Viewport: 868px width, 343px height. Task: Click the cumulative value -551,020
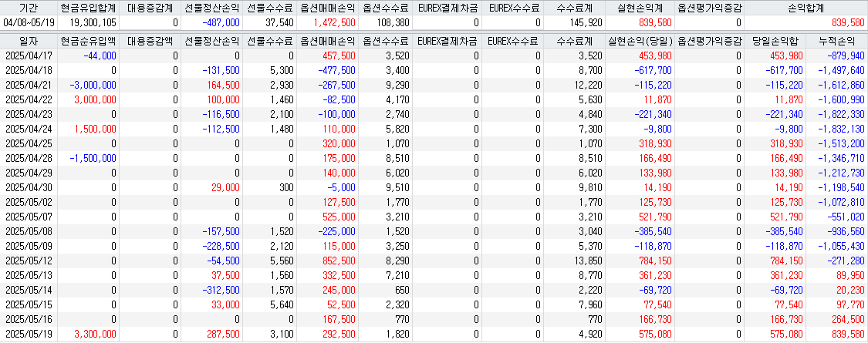(844, 217)
